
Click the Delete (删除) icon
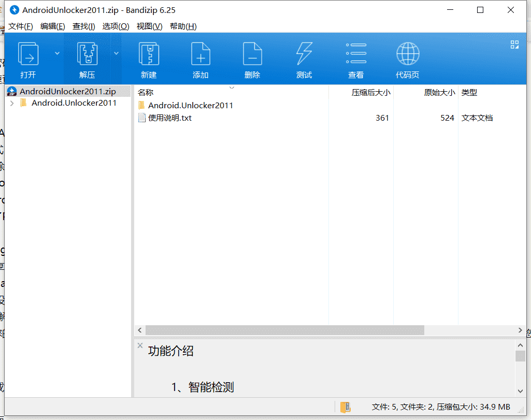pyautogui.click(x=252, y=54)
